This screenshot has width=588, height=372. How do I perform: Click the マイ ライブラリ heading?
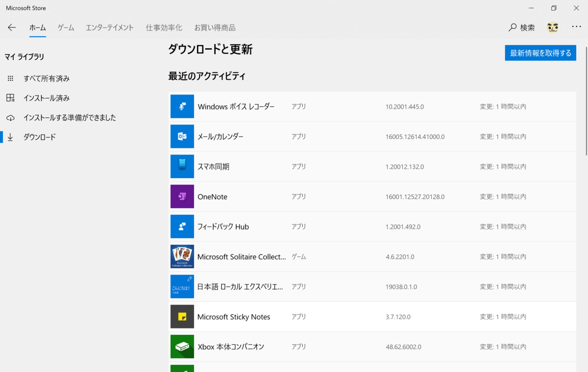[24, 57]
